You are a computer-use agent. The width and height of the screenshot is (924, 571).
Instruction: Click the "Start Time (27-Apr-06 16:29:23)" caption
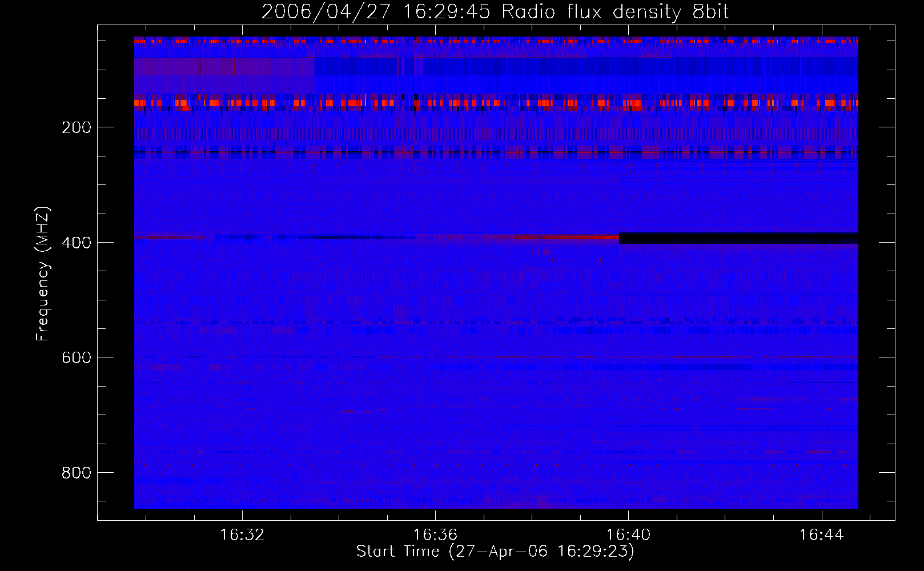click(495, 552)
